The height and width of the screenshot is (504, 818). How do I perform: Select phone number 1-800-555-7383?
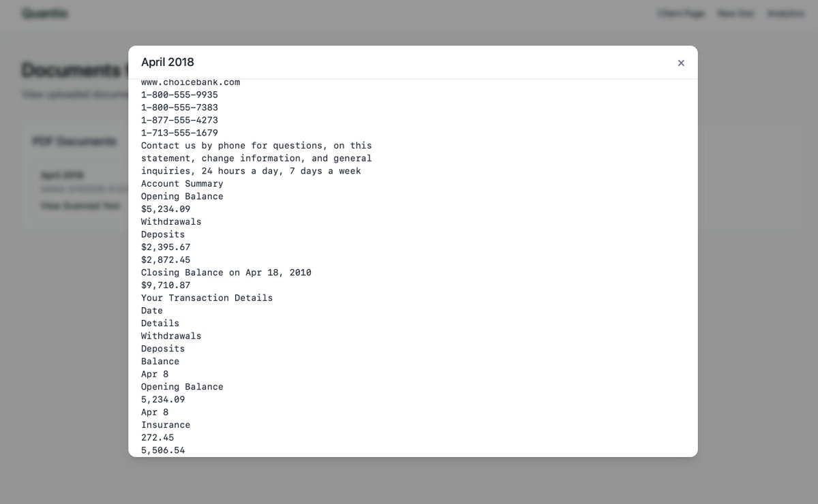click(180, 108)
